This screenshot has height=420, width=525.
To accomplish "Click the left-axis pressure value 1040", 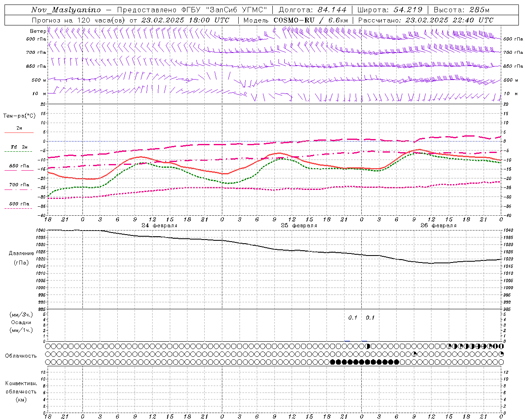I will 41,231.
